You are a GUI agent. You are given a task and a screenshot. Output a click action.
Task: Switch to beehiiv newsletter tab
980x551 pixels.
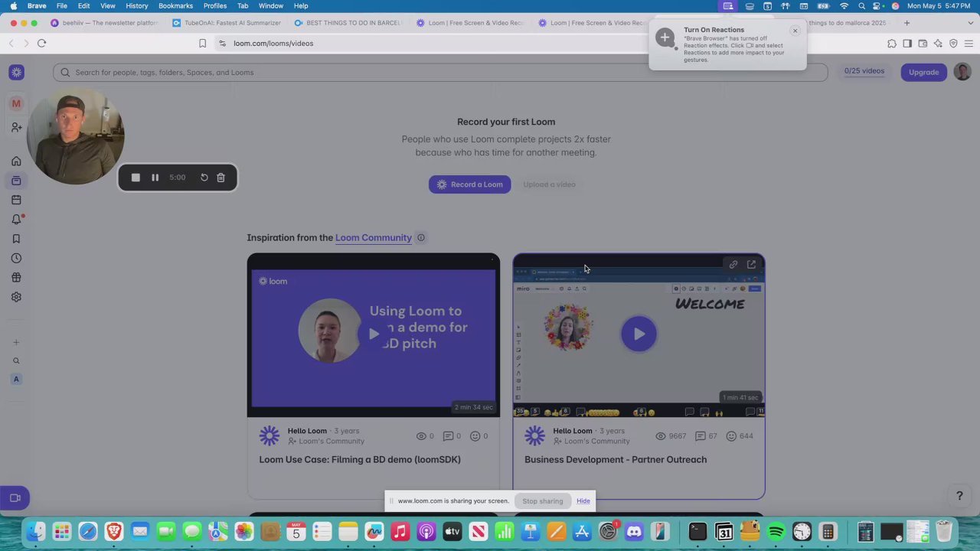[x=104, y=23]
